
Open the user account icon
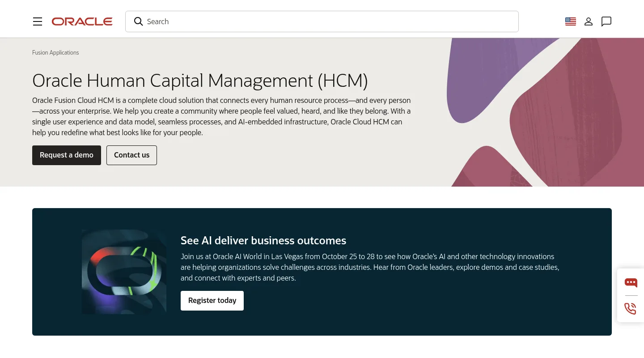(x=589, y=21)
